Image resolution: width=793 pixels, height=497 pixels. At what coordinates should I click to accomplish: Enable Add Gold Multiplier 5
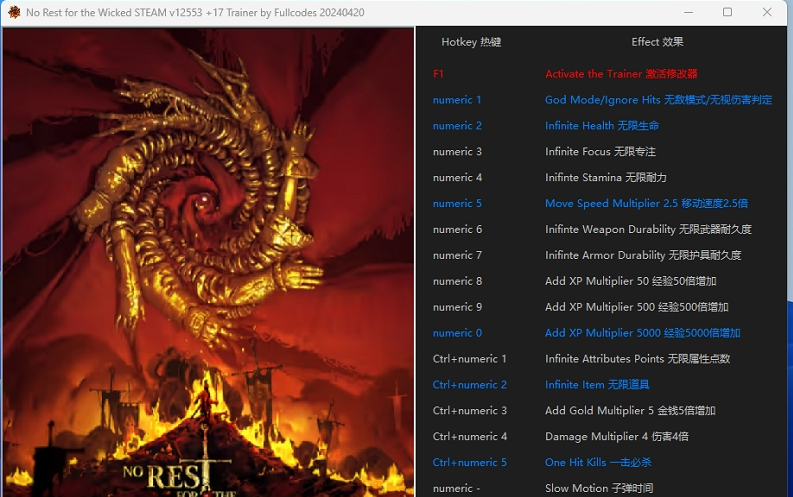click(x=630, y=411)
